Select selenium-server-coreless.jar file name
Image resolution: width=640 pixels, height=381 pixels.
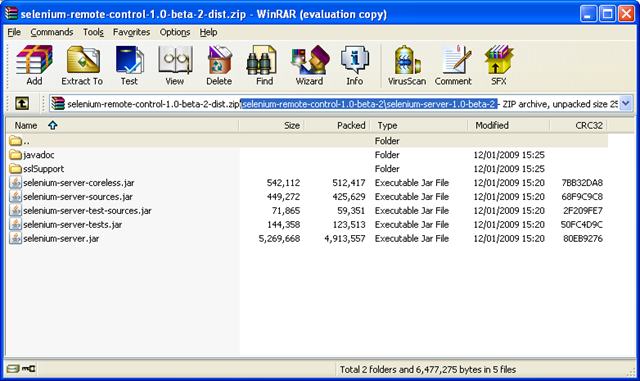(x=79, y=183)
